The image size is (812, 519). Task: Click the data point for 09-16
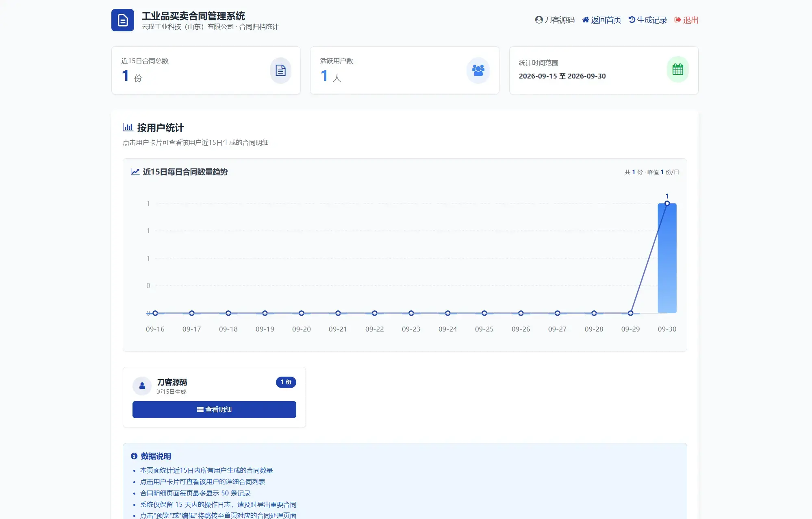pos(155,313)
